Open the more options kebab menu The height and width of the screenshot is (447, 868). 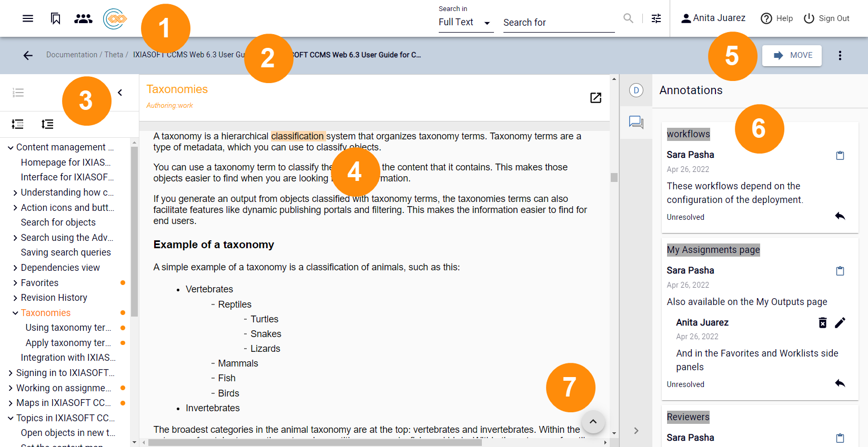pos(840,55)
